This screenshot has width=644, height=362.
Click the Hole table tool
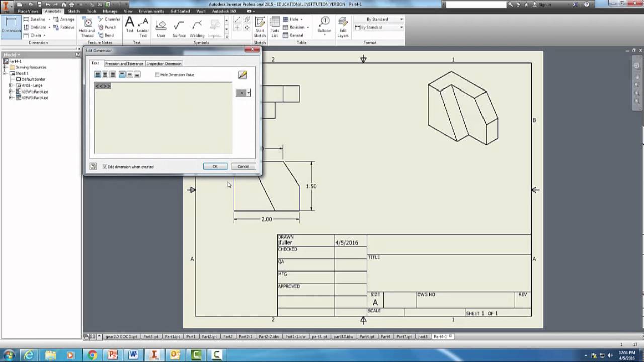click(x=292, y=19)
